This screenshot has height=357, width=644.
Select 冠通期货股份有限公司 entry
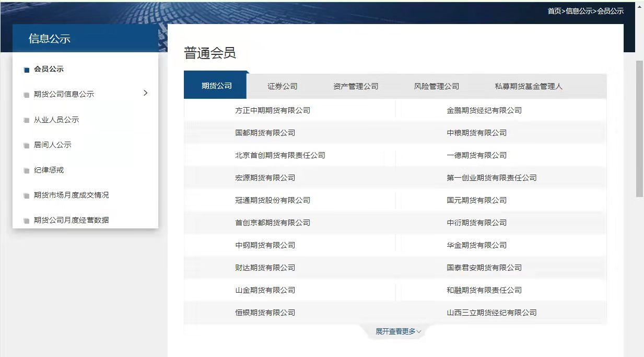273,200
